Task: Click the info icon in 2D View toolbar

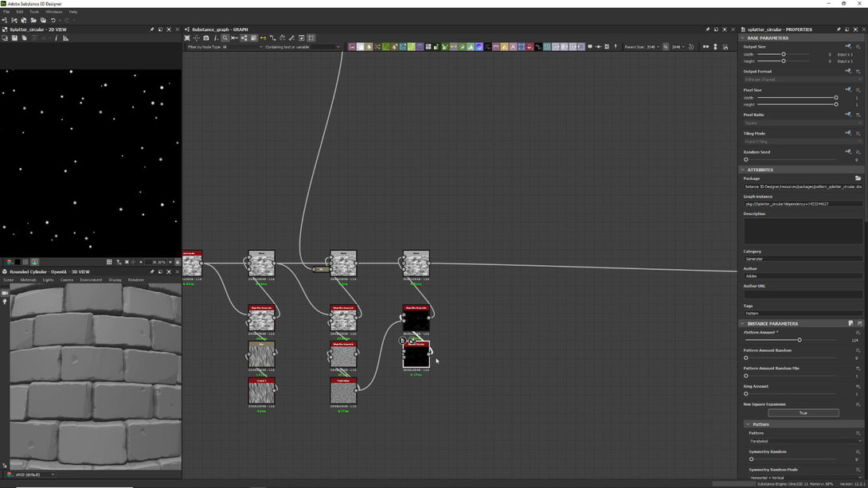Action: tap(56, 38)
